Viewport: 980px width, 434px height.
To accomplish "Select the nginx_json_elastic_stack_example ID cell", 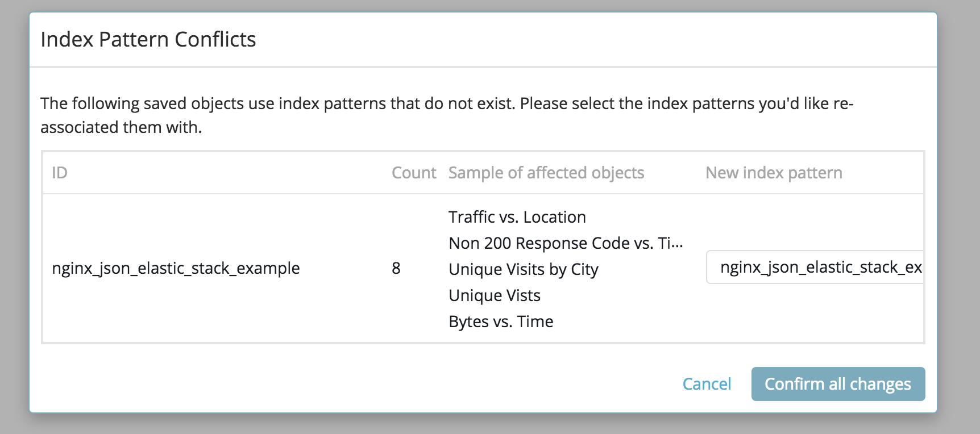I will point(176,268).
